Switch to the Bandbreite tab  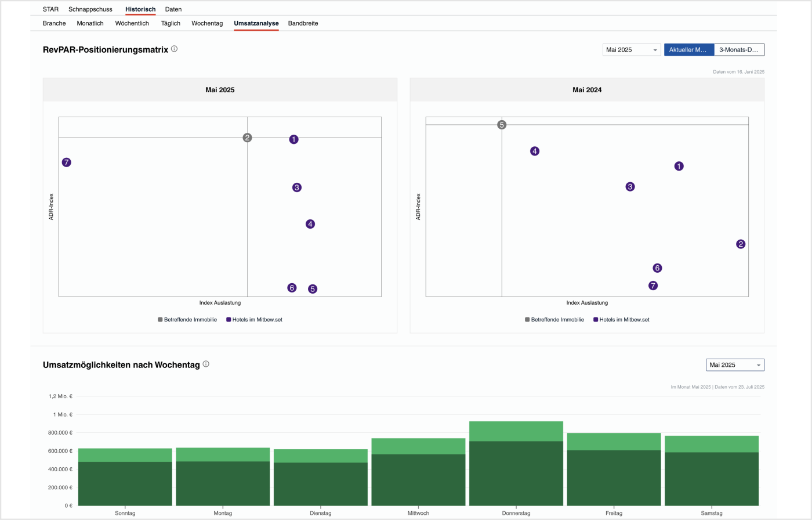[x=303, y=23]
